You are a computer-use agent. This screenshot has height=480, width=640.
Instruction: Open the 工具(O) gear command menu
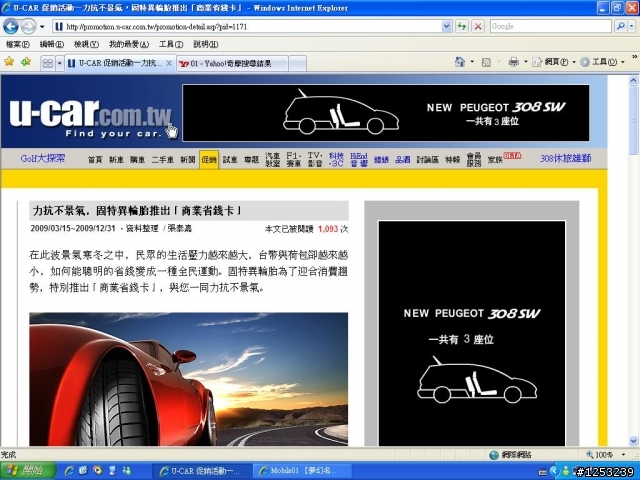[x=602, y=62]
